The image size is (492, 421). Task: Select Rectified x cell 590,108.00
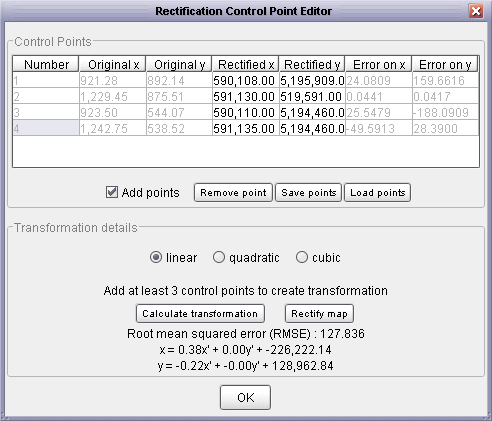246,80
